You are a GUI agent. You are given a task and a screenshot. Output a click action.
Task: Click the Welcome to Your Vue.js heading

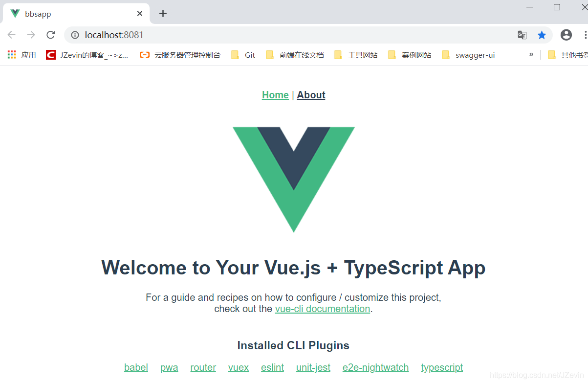(293, 268)
